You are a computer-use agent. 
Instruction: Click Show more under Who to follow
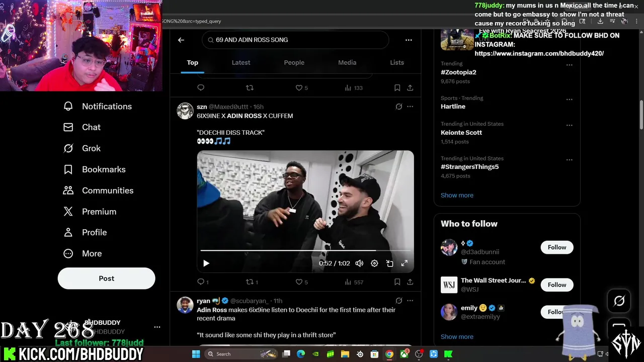[457, 337]
